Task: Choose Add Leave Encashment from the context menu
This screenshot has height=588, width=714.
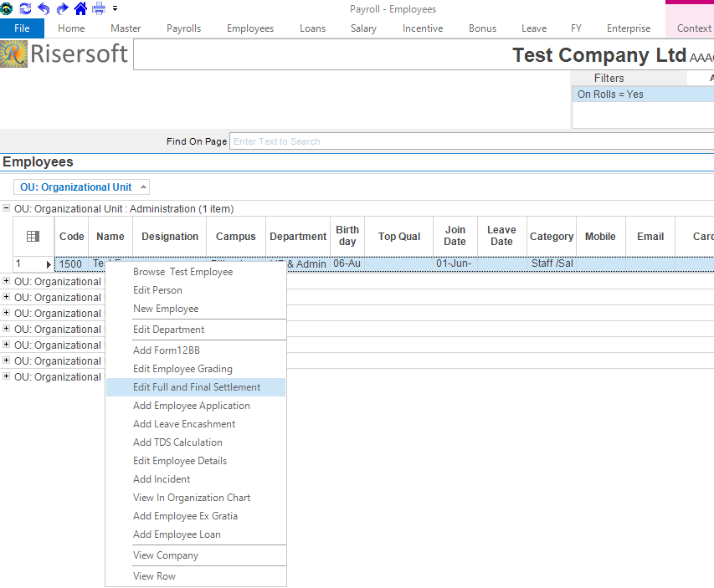Action: 184,424
